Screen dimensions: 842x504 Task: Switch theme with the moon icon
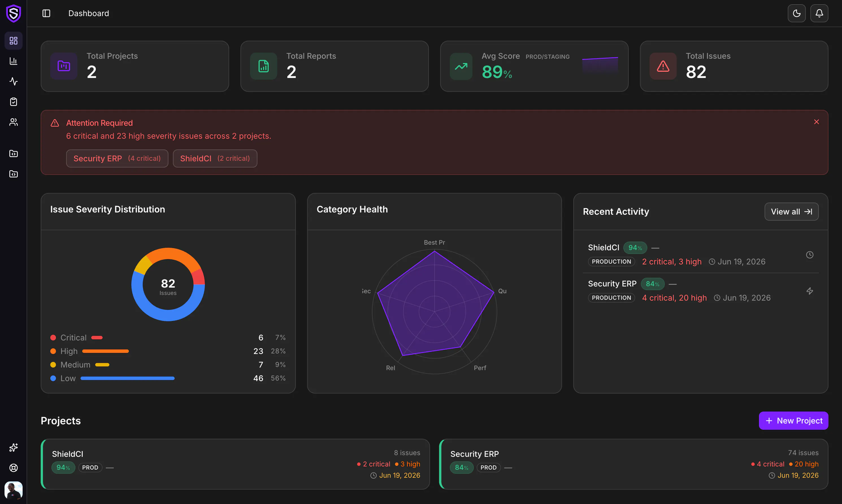(797, 13)
